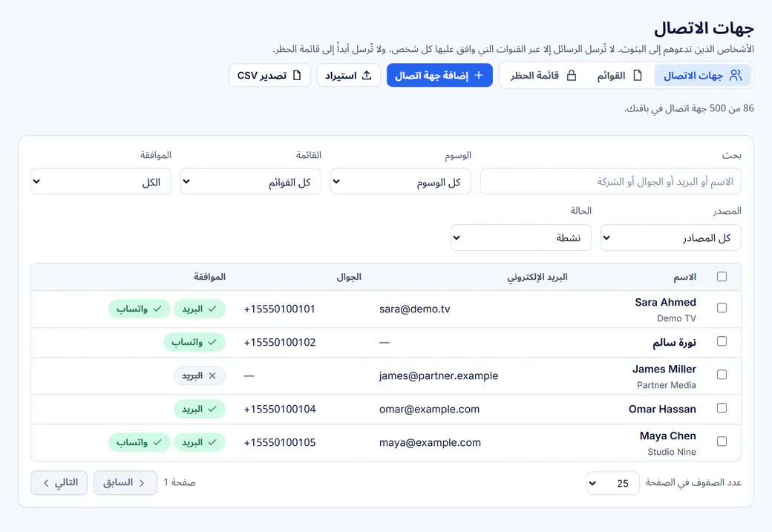Click Sara Ahmed's البريد consent badge
This screenshot has height=532, width=772.
[200, 309]
